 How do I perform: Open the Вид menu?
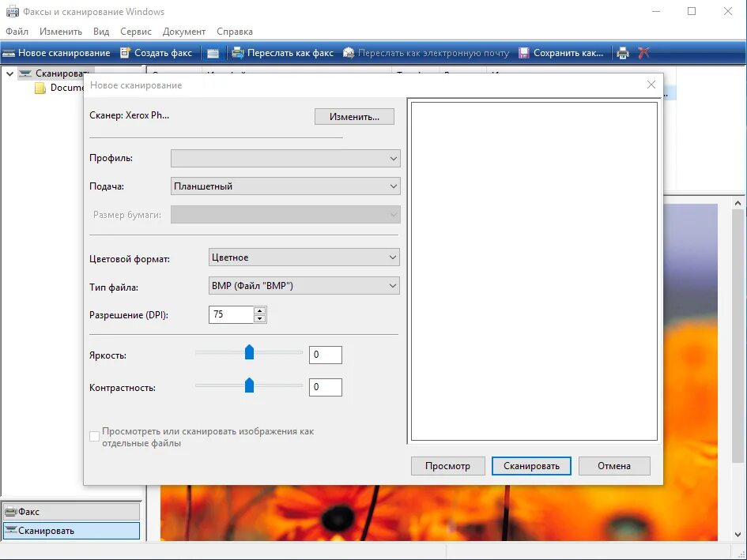101,32
